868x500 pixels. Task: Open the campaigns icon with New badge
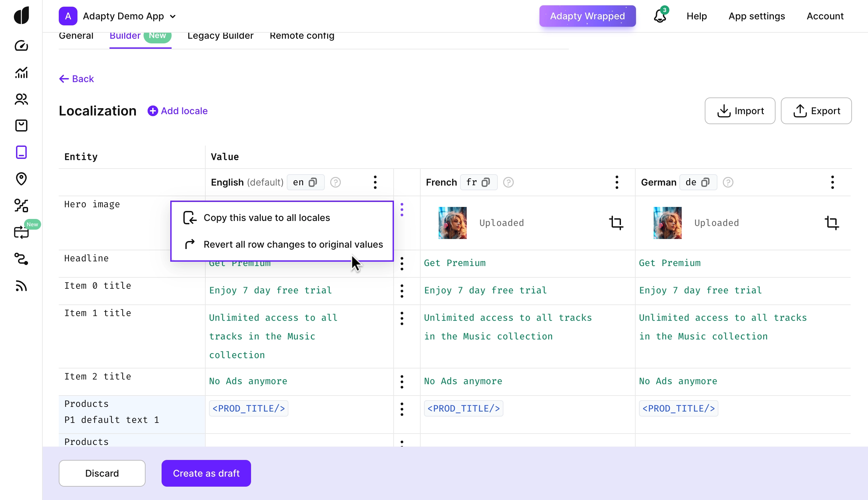[x=21, y=232]
